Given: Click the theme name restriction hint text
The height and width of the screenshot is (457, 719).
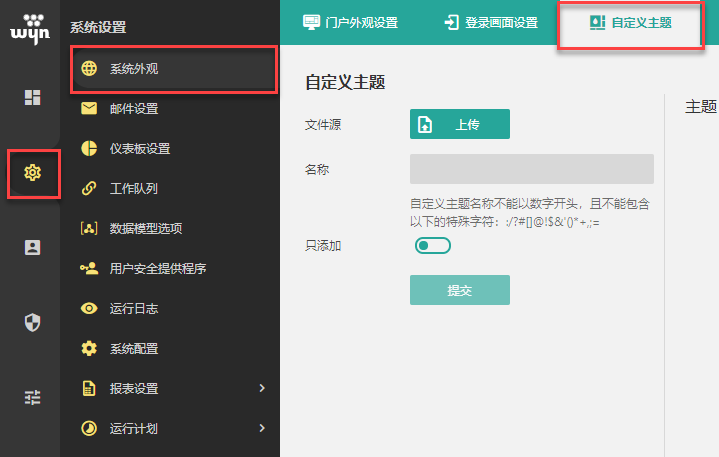Looking at the screenshot, I should (530, 213).
